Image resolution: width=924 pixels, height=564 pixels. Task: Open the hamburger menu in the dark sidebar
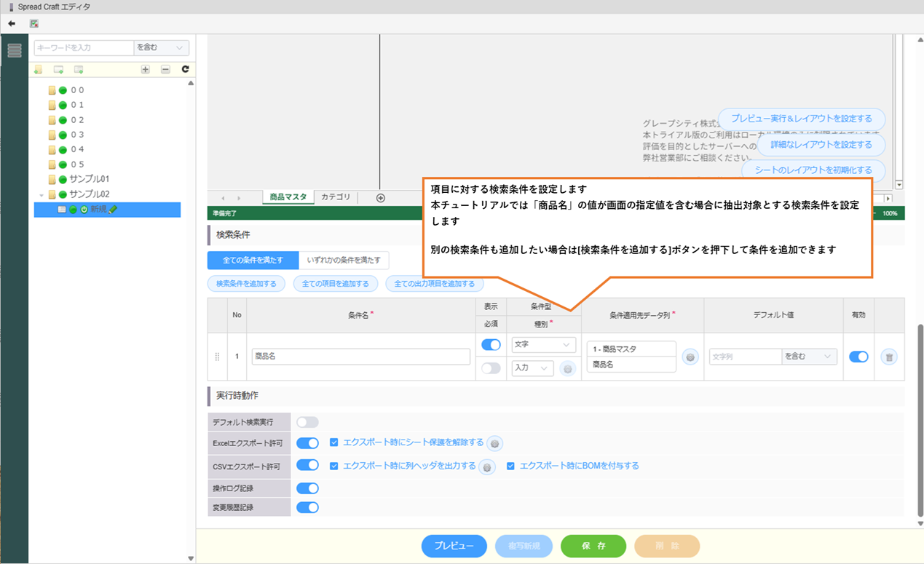click(x=14, y=50)
